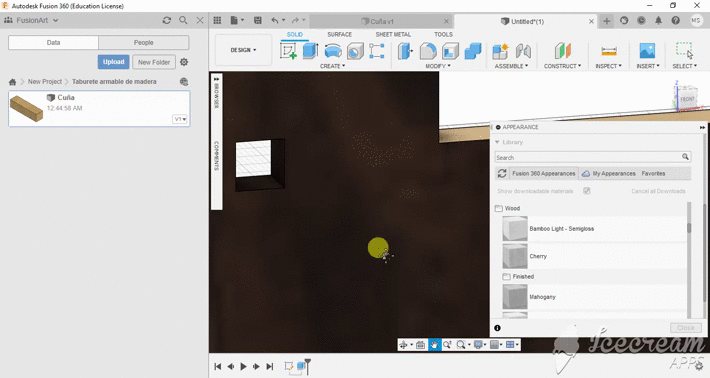Open New Project breadcrumb link
710x378 pixels.
point(44,81)
